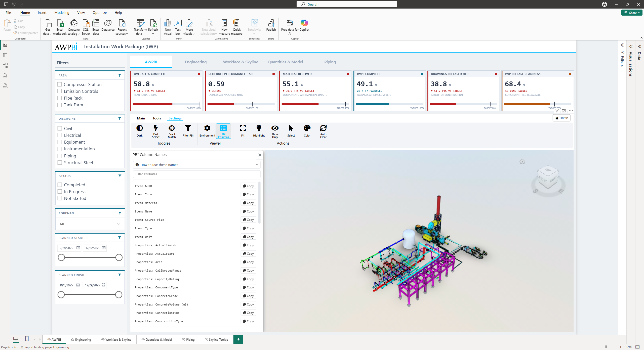
Task: Click the 3D viewer home view icon
Action: tap(522, 161)
